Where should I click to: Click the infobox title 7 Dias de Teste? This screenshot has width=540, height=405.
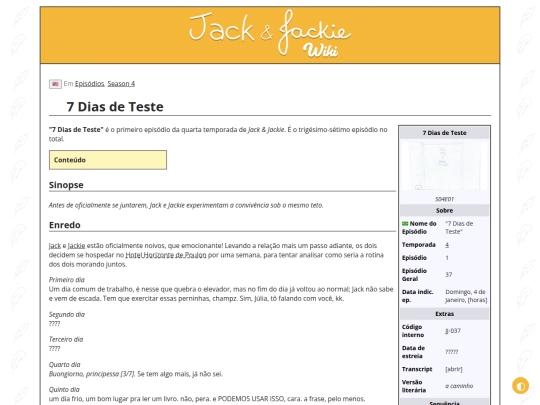pos(444,133)
